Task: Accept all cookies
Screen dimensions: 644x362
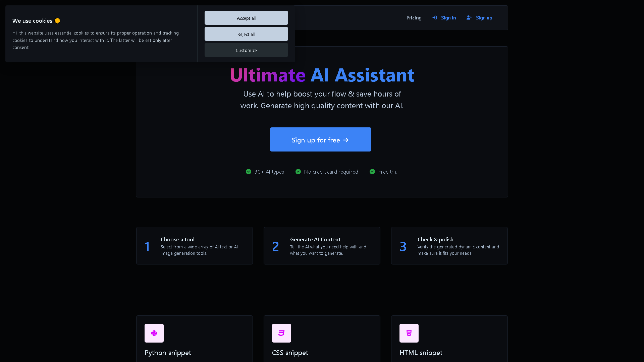Action: [246, 18]
